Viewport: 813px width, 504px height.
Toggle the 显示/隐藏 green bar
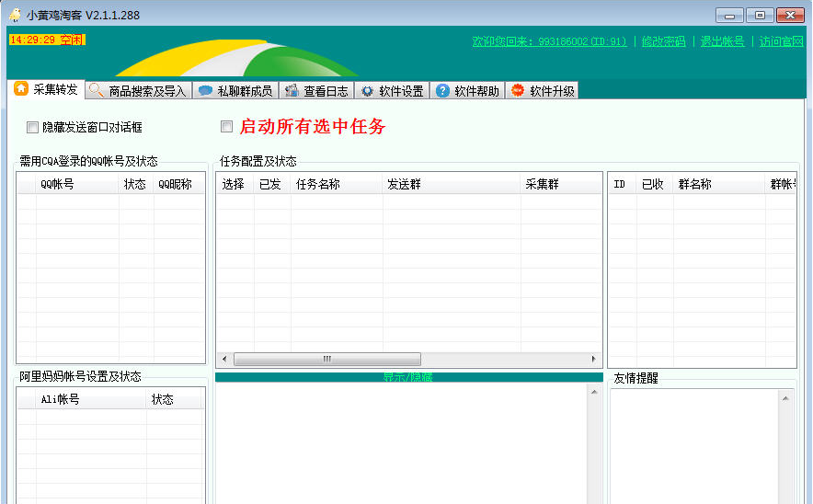tap(408, 377)
